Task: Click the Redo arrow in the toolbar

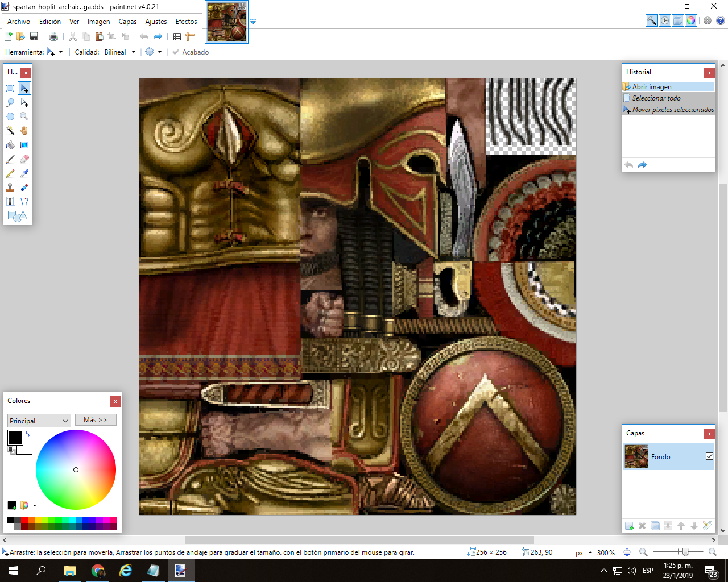Action: (158, 36)
